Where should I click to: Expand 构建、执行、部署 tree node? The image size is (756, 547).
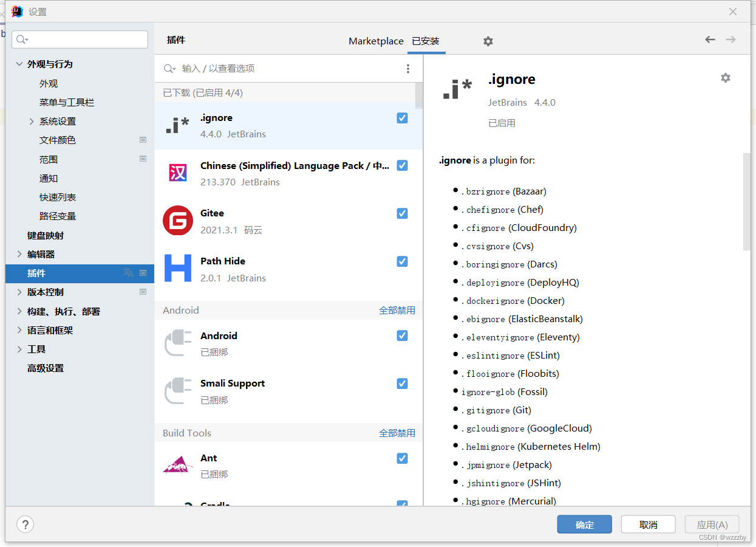point(19,311)
